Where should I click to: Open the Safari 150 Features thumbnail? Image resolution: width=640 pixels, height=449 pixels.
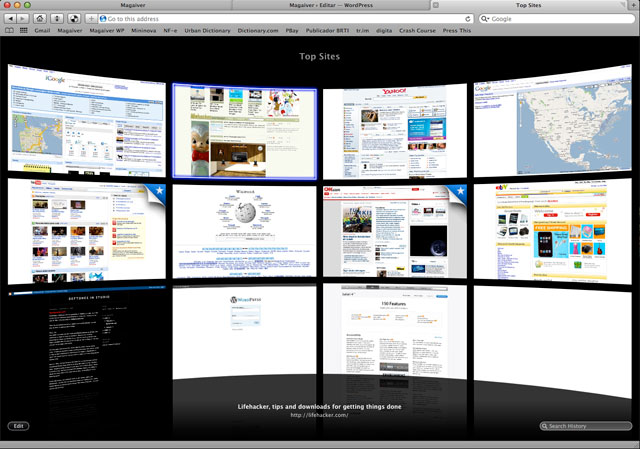(x=395, y=332)
